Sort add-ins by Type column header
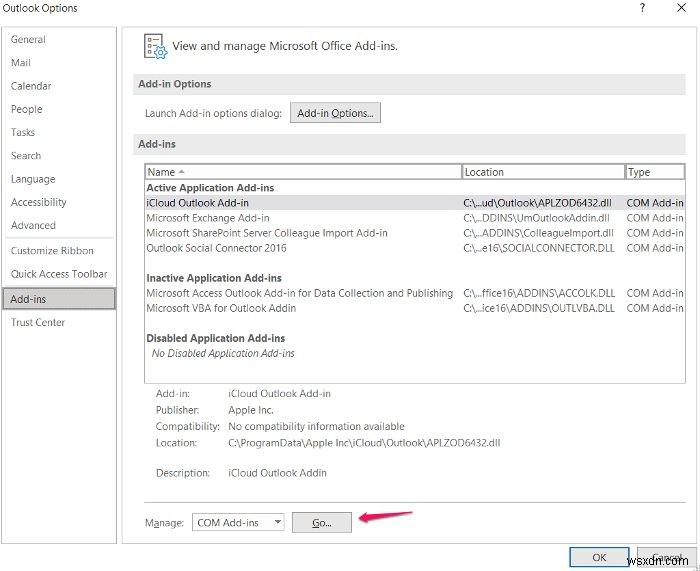This screenshot has height=571, width=700. 655,172
